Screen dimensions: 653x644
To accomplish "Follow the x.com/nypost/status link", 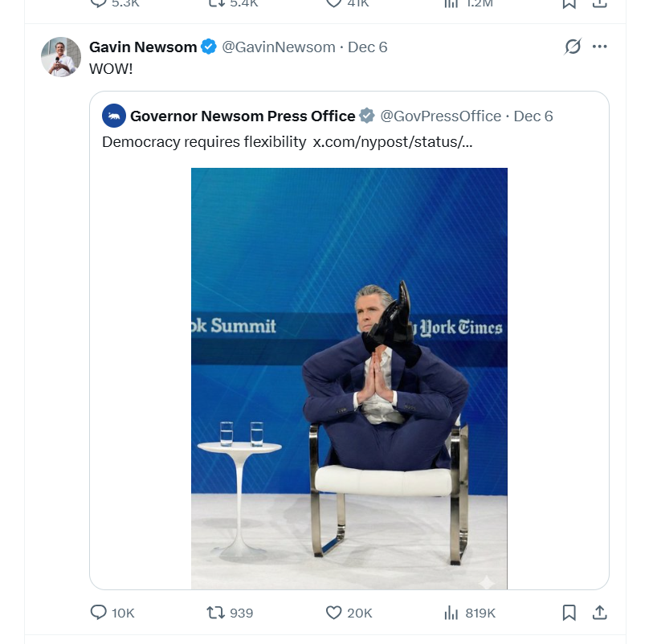I will coord(393,142).
